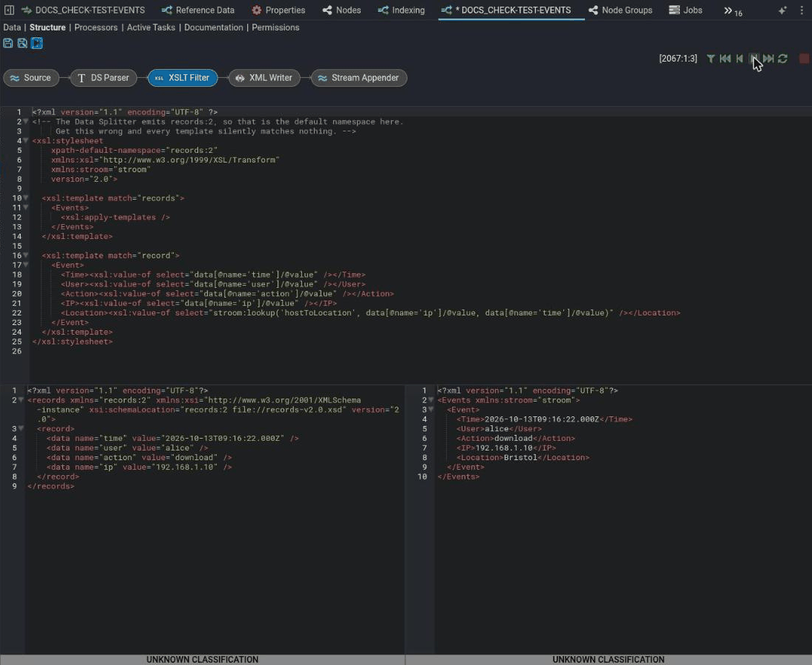
Task: Collapse the xsl:stylesheet fold at line 4
Action: tap(26, 141)
